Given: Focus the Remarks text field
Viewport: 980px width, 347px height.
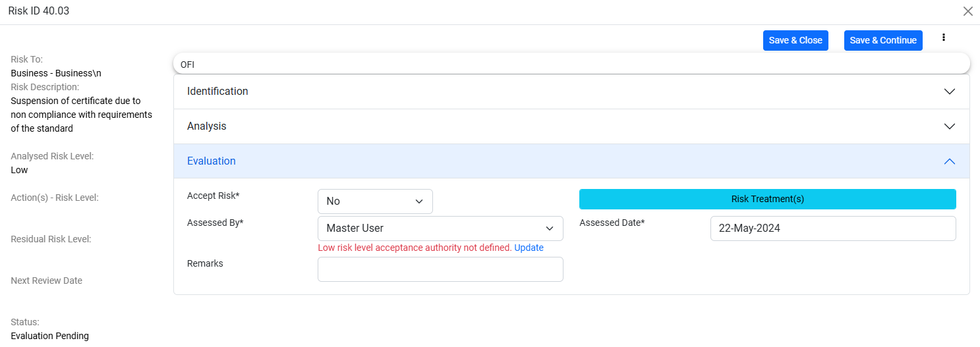Looking at the screenshot, I should 440,269.
